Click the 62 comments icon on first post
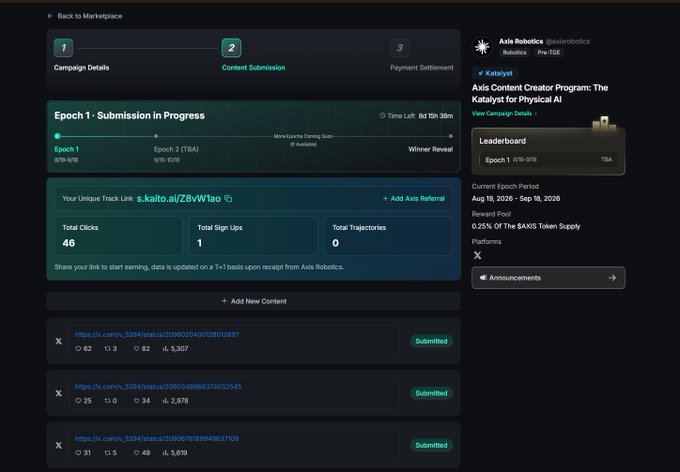 [78, 349]
